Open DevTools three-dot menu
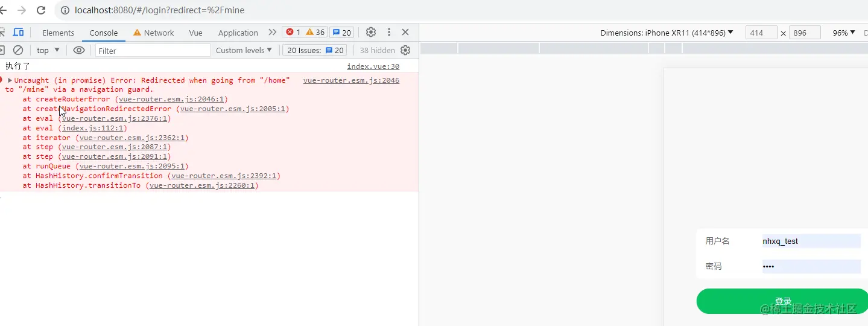868x326 pixels. (388, 32)
